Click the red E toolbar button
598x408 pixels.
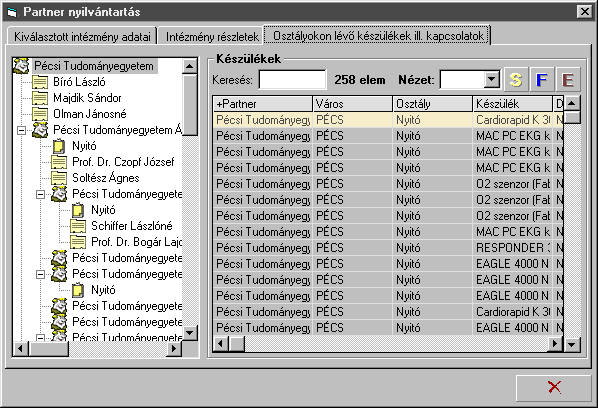click(x=568, y=80)
